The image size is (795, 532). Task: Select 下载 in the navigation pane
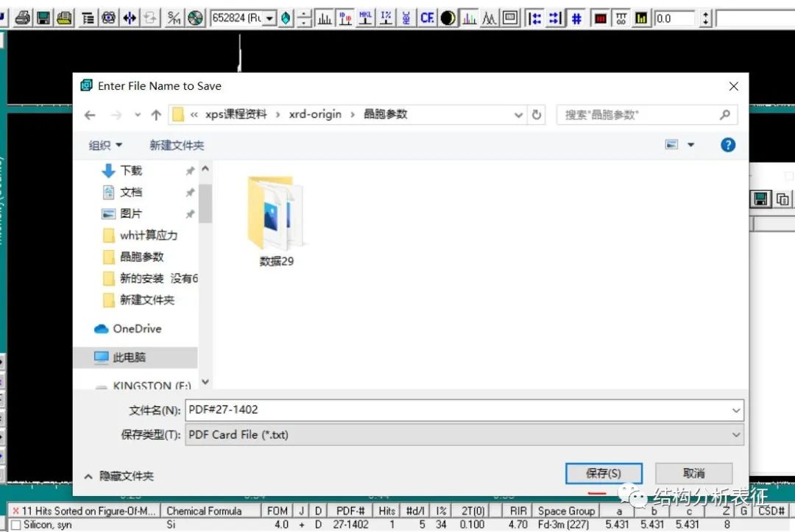coord(131,170)
